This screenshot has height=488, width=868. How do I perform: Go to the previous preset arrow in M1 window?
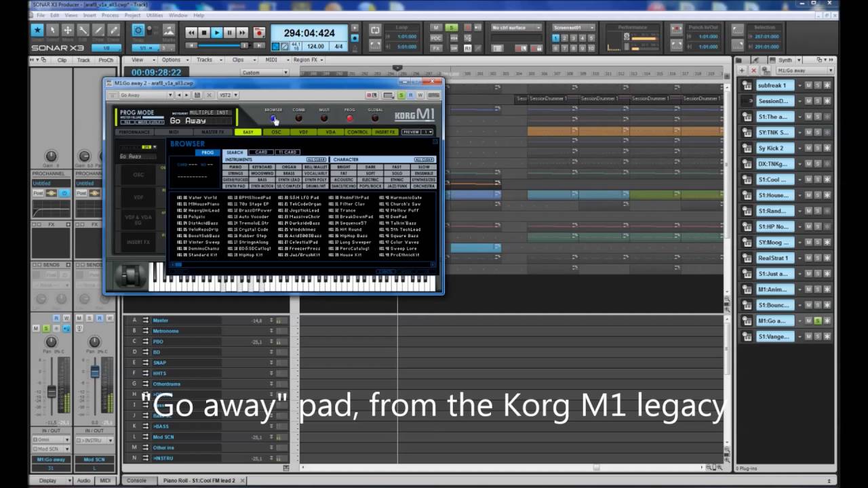tap(179, 96)
